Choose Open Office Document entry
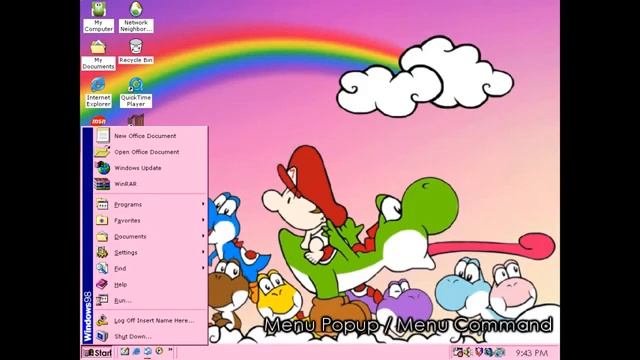The height and width of the screenshot is (360, 640). point(151,152)
